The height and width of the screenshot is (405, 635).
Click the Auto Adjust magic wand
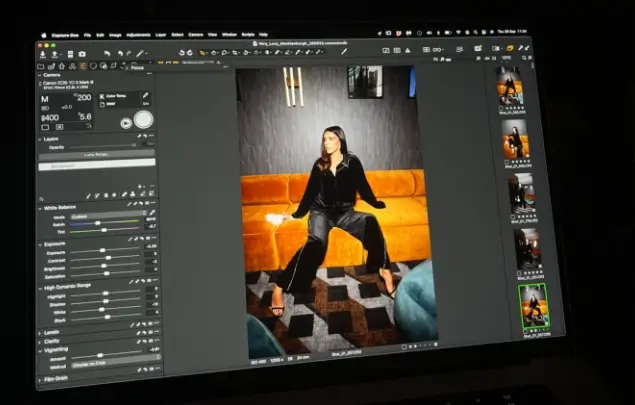(x=140, y=53)
